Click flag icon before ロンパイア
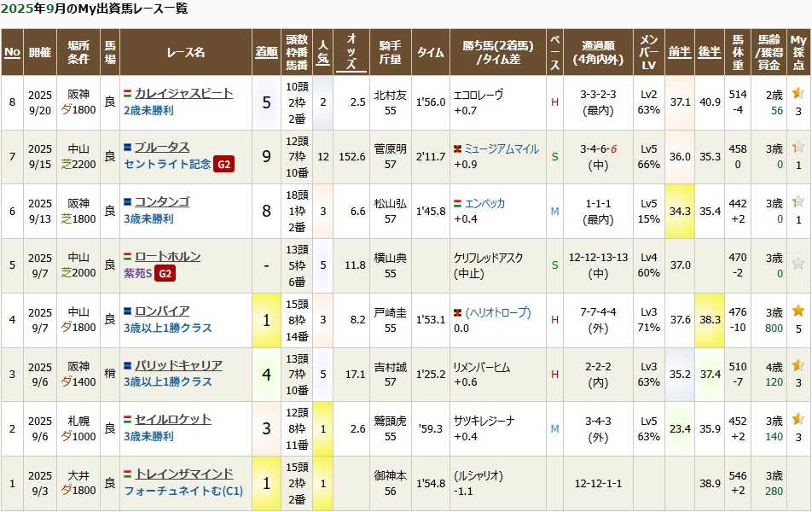Screen dimensions: 812x512 (127, 311)
